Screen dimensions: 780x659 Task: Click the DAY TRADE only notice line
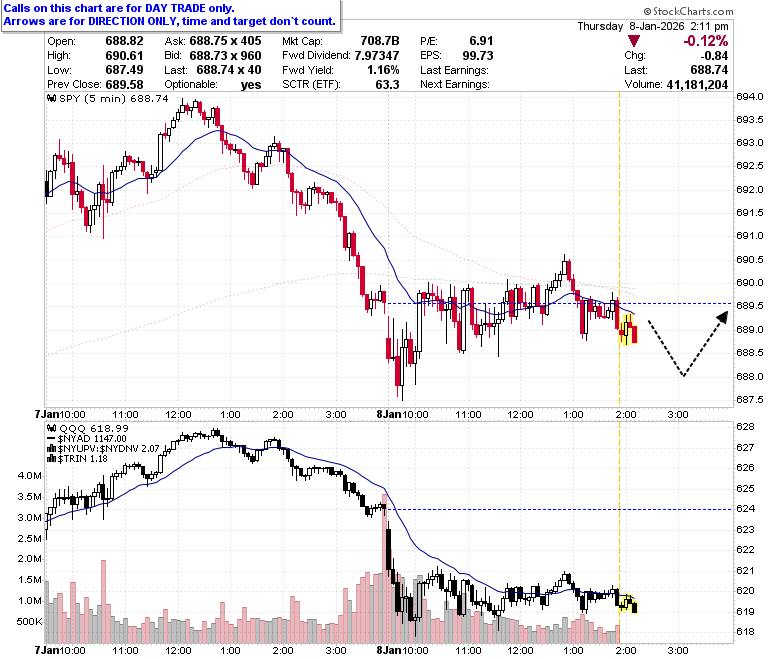tap(119, 8)
